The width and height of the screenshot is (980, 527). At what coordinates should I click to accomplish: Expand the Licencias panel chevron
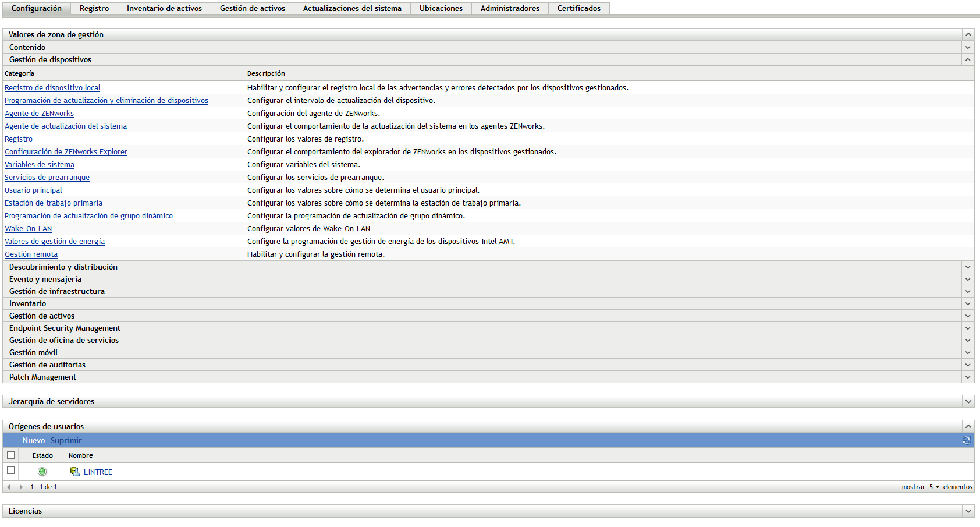pyautogui.click(x=968, y=511)
